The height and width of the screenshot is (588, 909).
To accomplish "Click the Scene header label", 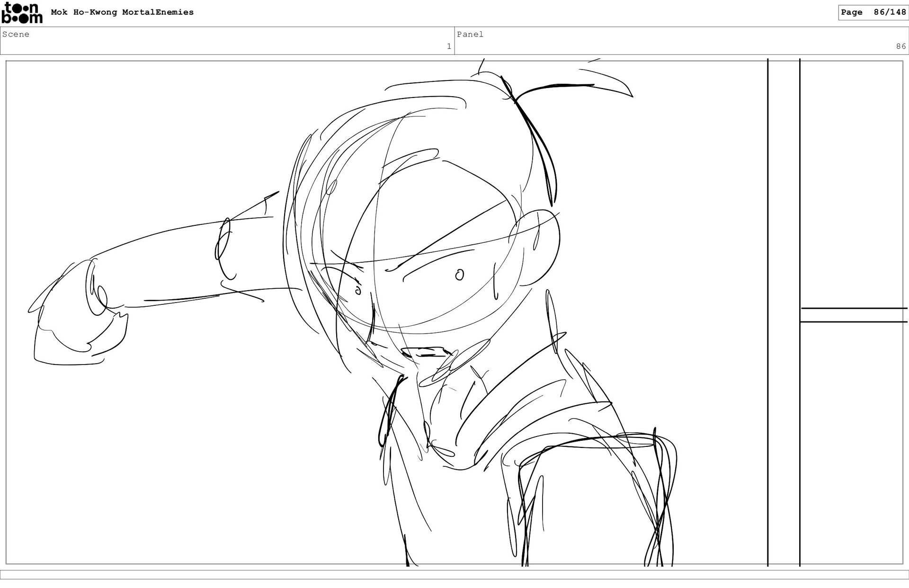I will (x=16, y=34).
